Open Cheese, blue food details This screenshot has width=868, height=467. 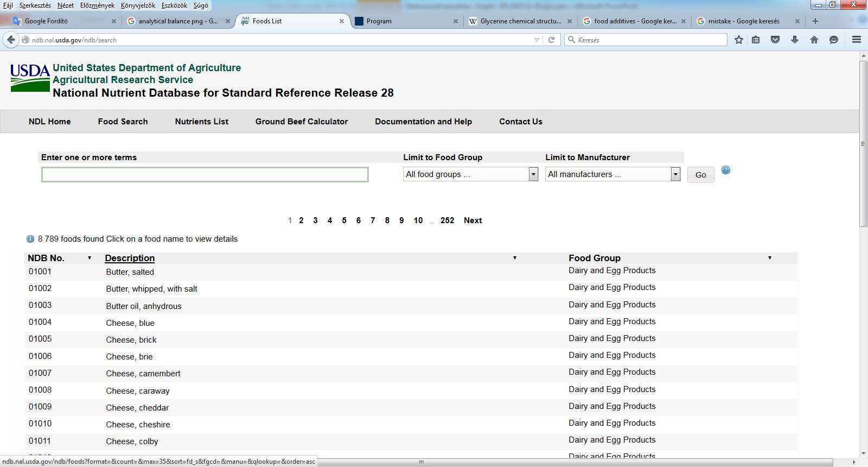point(130,323)
